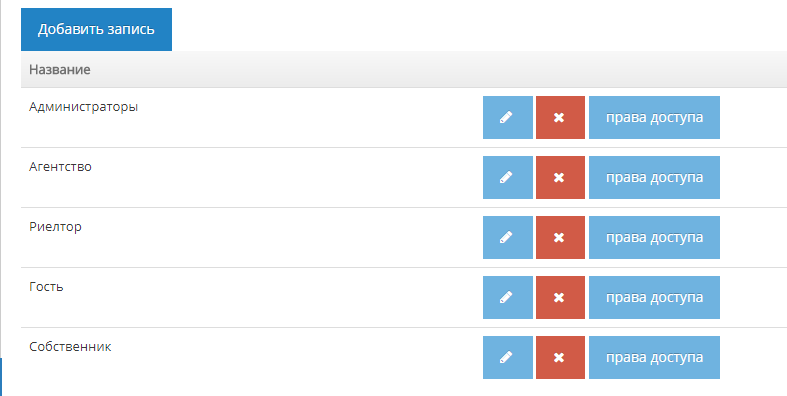The width and height of the screenshot is (787, 396).
Task: Delete the Агентство group
Action: click(x=561, y=177)
